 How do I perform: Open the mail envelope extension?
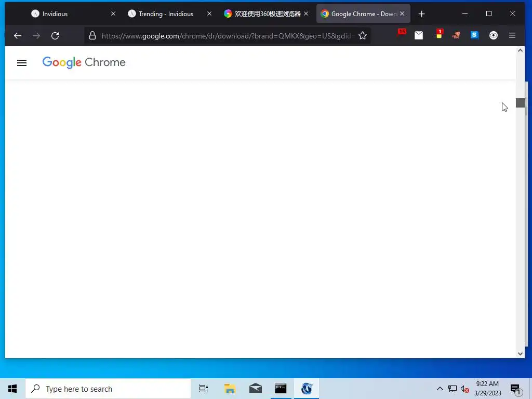pos(419,35)
